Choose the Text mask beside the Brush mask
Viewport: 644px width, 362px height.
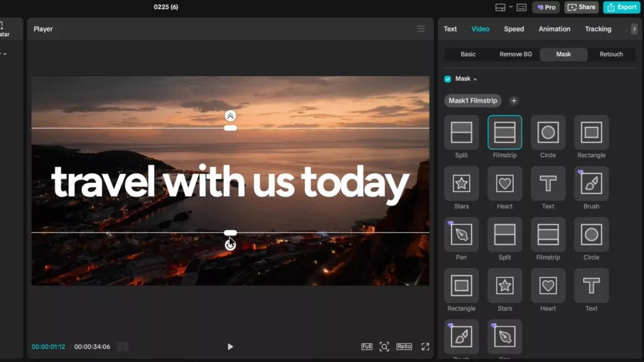pyautogui.click(x=548, y=184)
